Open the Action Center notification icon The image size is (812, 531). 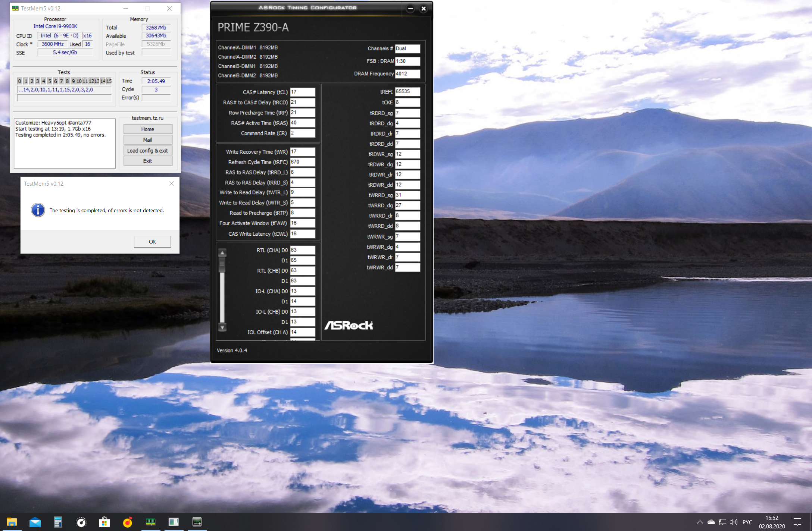[x=797, y=522]
